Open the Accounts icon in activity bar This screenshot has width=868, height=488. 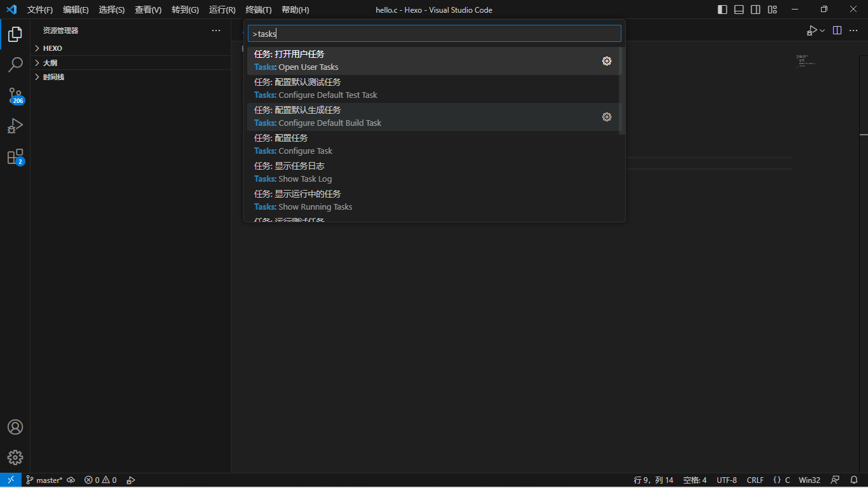[x=15, y=427]
